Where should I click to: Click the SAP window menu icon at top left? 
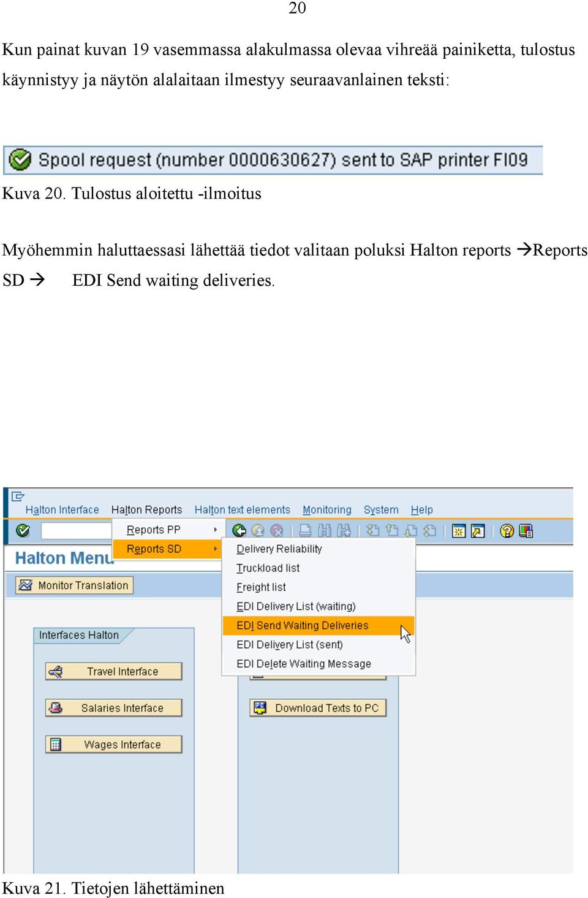18,496
